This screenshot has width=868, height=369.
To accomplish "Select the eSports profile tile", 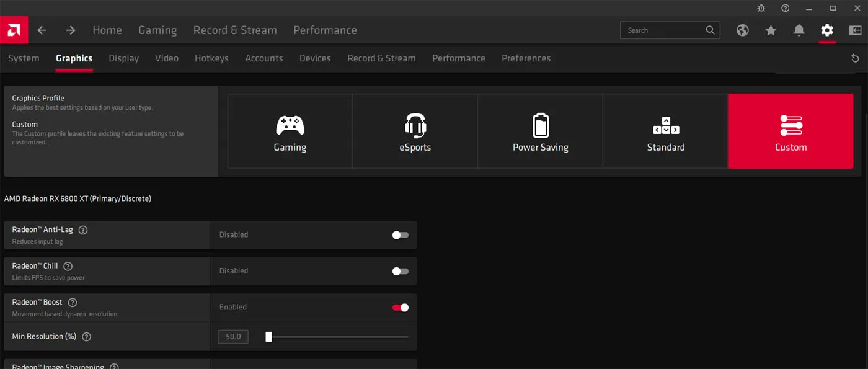I will pyautogui.click(x=415, y=131).
